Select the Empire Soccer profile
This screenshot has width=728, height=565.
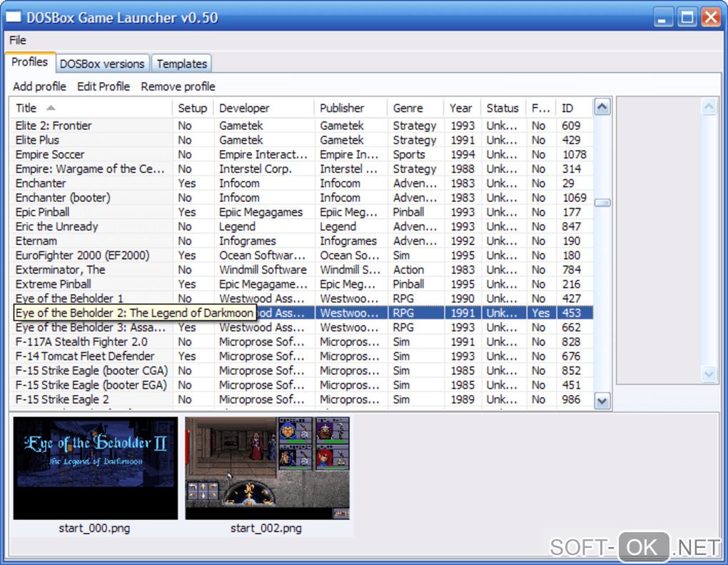[302, 154]
